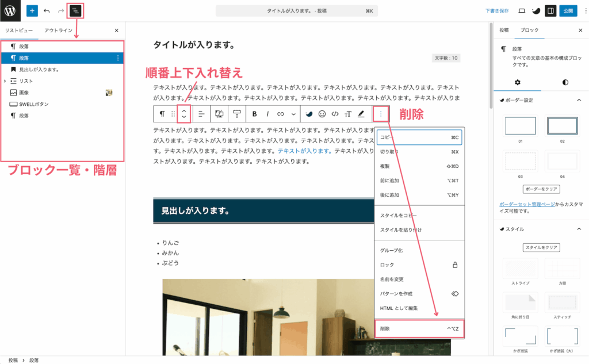Select the SWELLボタン block in list view
The height and width of the screenshot is (364, 589).
(62, 104)
